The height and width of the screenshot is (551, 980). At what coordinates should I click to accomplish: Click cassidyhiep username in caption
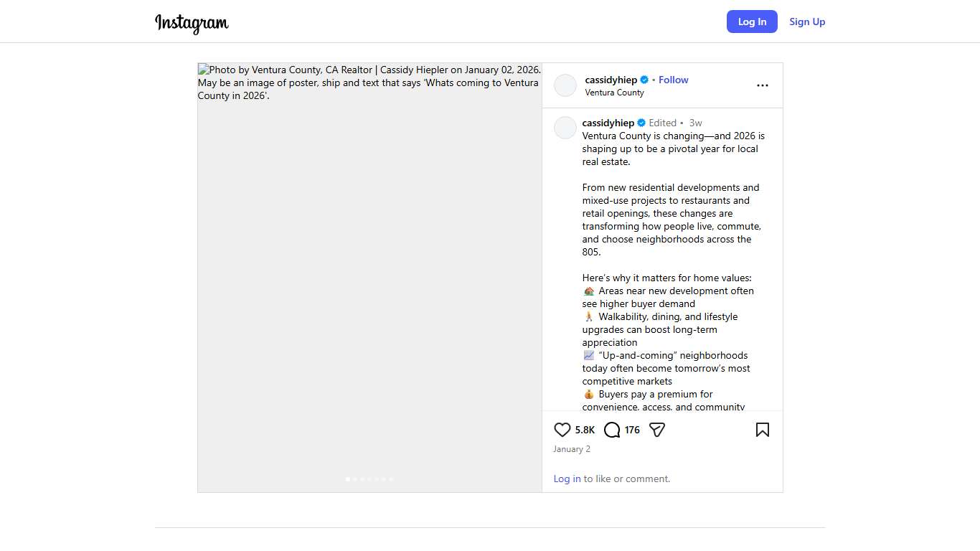click(x=608, y=123)
